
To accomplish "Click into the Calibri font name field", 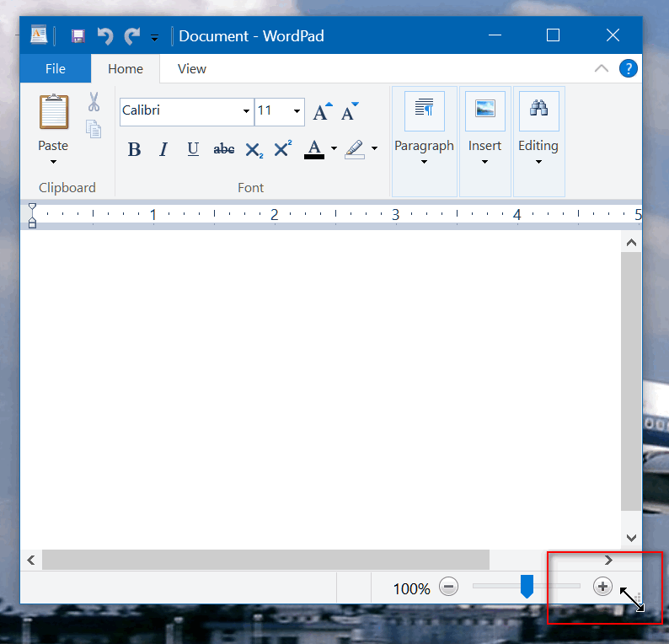I will (x=180, y=111).
